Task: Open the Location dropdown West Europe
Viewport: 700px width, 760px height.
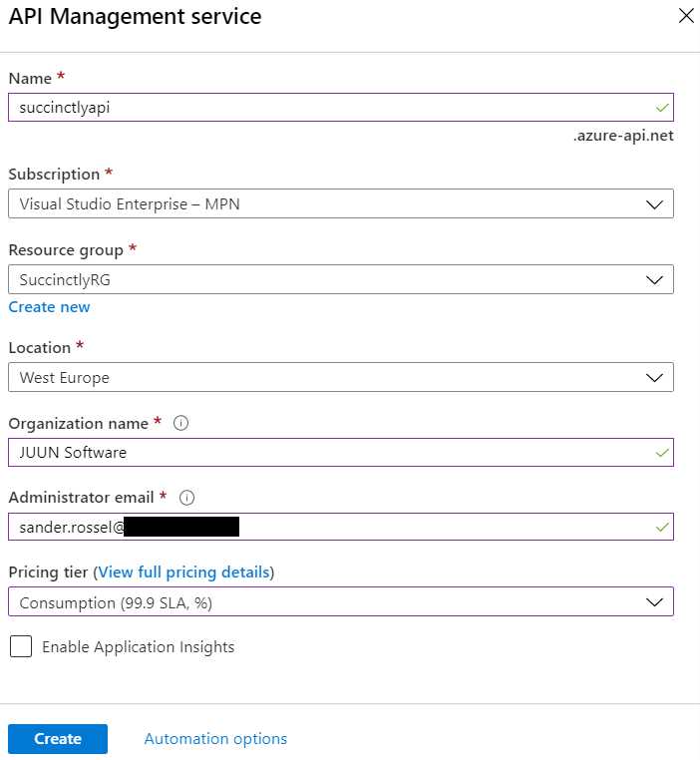Action: [x=341, y=377]
